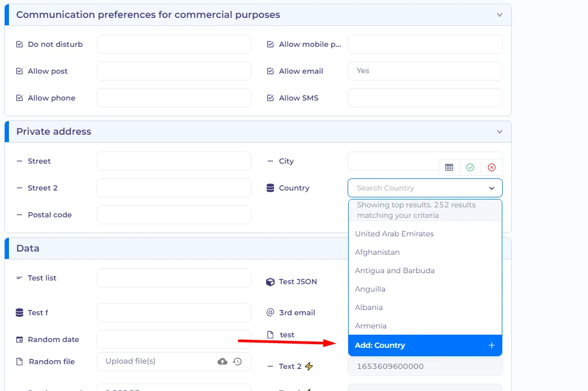588x391 pixels.
Task: Collapse the Communication preferences section chevron
Action: coord(500,15)
